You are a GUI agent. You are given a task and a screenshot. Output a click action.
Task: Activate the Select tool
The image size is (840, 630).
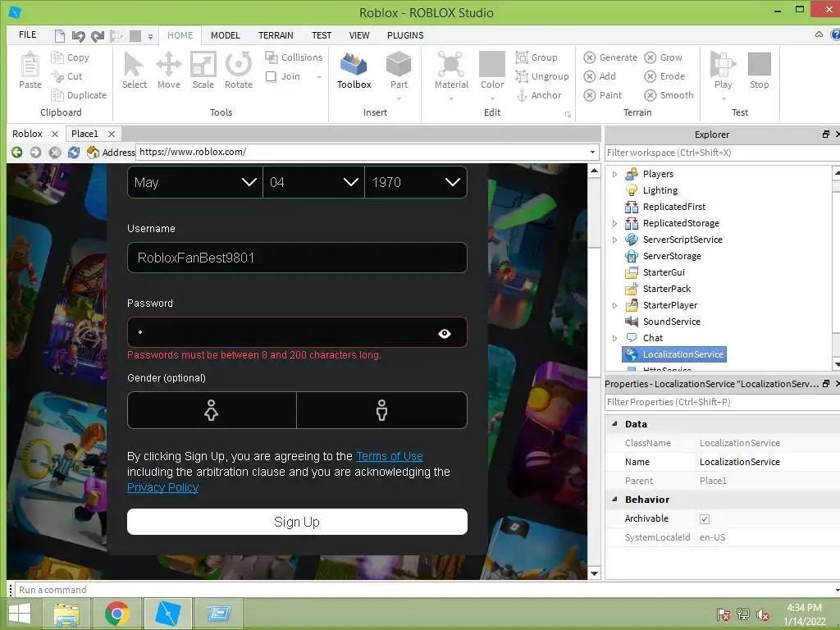[134, 71]
